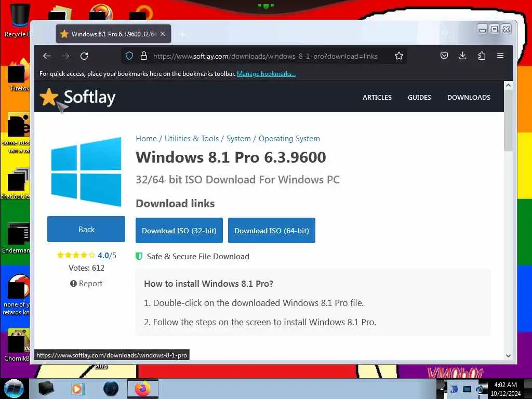Viewport: 532px width, 399px height.
Task: Open the ChomikB desktop icon
Action: pyautogui.click(x=17, y=345)
